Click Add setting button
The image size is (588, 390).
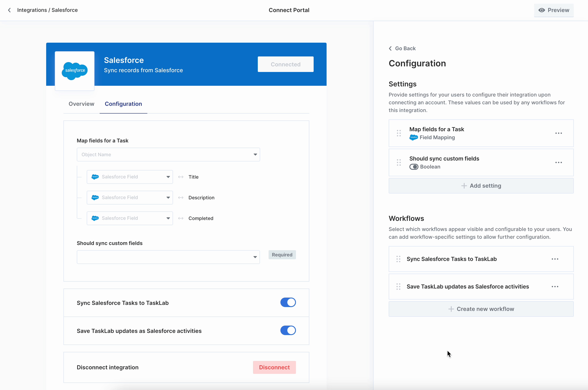click(481, 186)
